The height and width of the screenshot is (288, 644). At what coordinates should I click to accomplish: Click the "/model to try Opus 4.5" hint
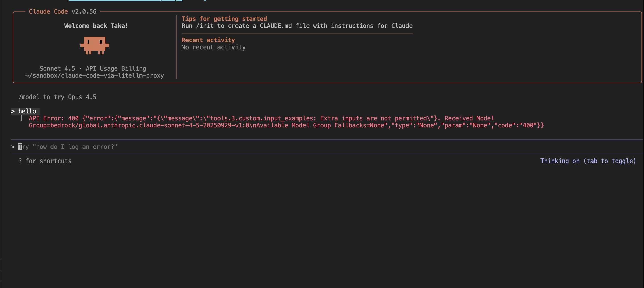[x=57, y=97]
